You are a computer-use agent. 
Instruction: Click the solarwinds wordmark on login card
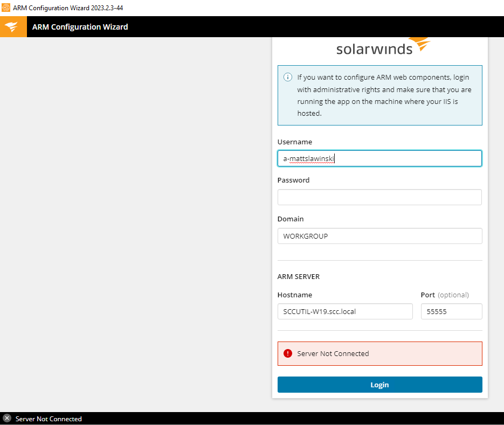tap(374, 49)
